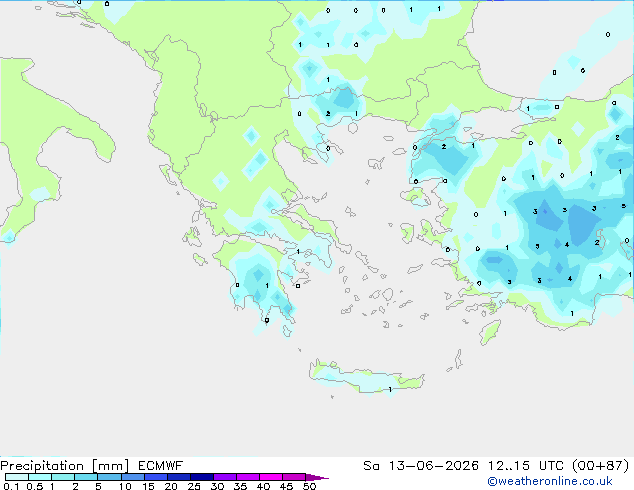The image size is (634, 490).
Task: Select the magenta legend swatch 40–45
Action: tap(271, 477)
